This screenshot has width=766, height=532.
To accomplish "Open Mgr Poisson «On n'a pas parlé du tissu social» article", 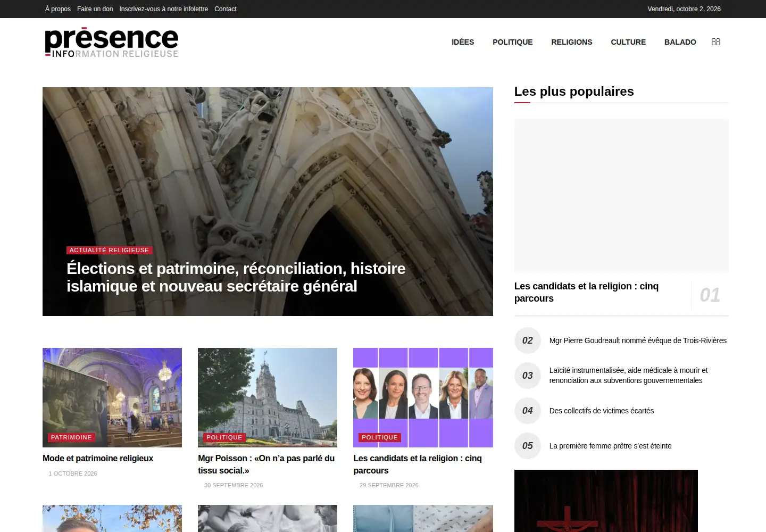I will 267,464.
